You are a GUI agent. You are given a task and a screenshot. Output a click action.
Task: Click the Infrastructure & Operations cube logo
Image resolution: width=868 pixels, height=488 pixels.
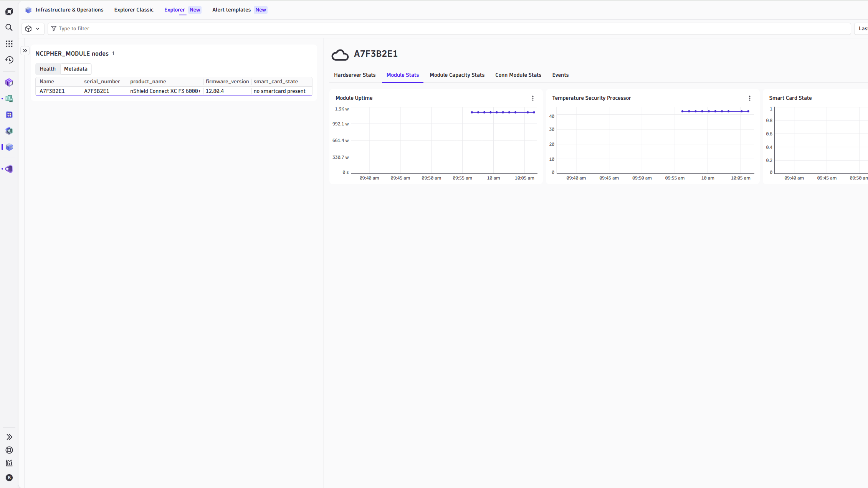28,10
